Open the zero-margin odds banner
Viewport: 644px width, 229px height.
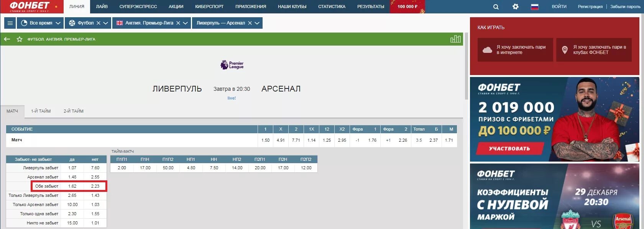[x=555, y=196]
